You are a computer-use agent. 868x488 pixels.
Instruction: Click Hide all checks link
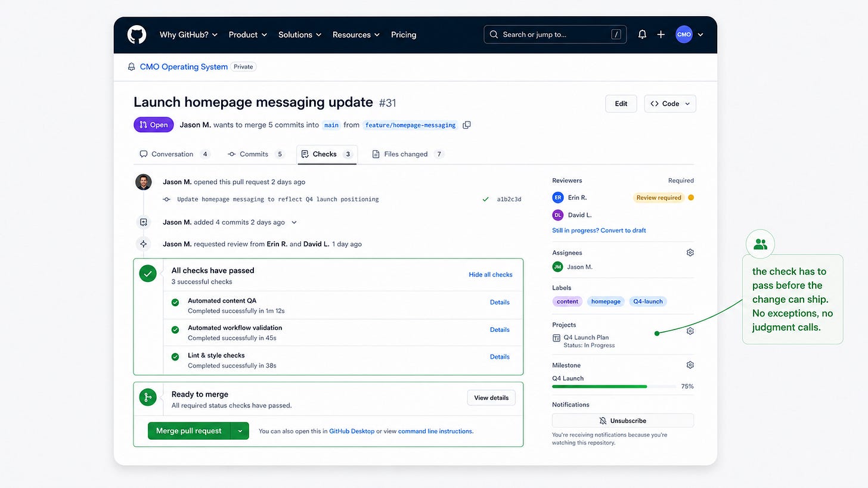point(491,275)
